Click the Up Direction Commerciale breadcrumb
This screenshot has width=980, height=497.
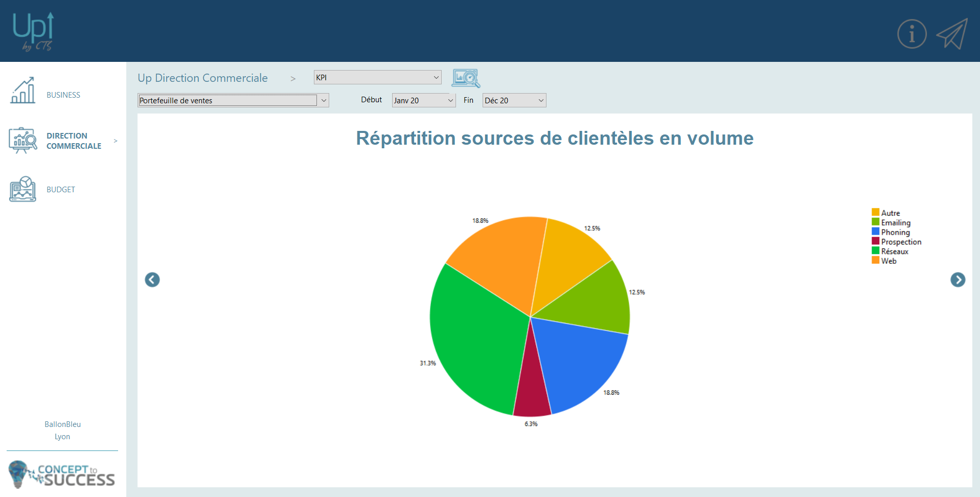[202, 78]
